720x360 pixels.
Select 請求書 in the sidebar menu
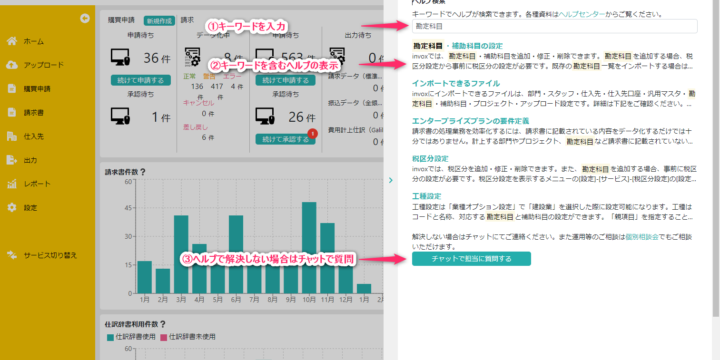point(34,112)
